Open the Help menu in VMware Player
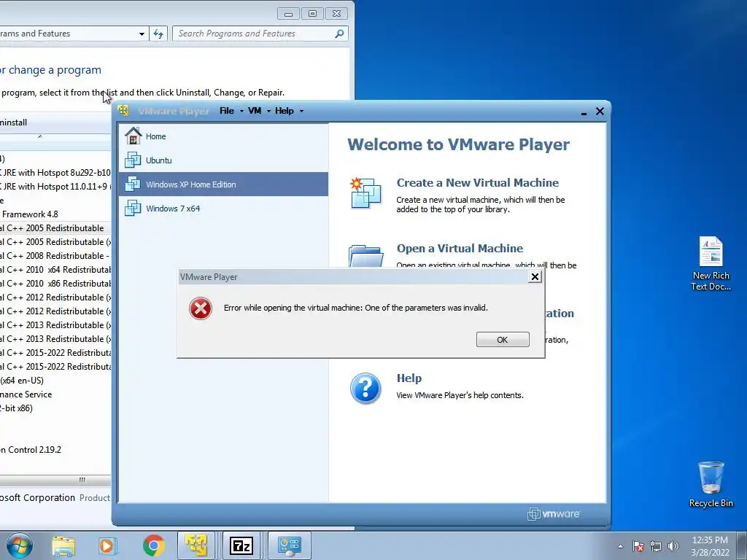 pyautogui.click(x=285, y=111)
